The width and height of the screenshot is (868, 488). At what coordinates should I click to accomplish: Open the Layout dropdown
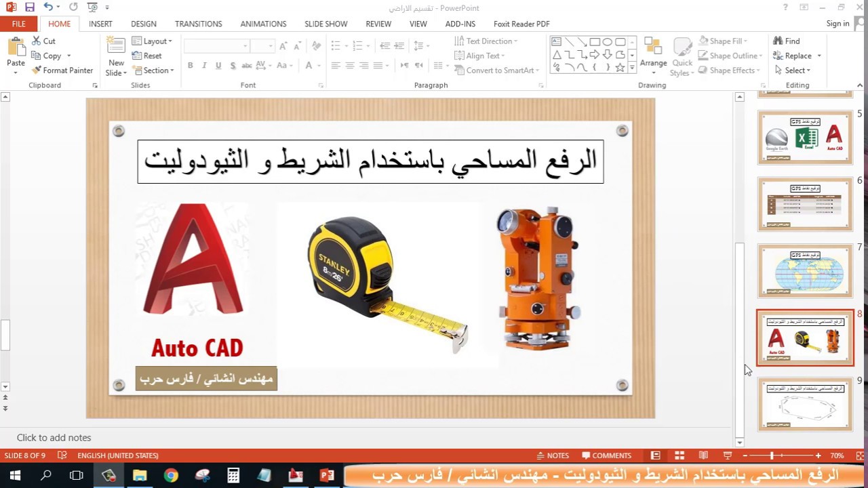pyautogui.click(x=152, y=41)
